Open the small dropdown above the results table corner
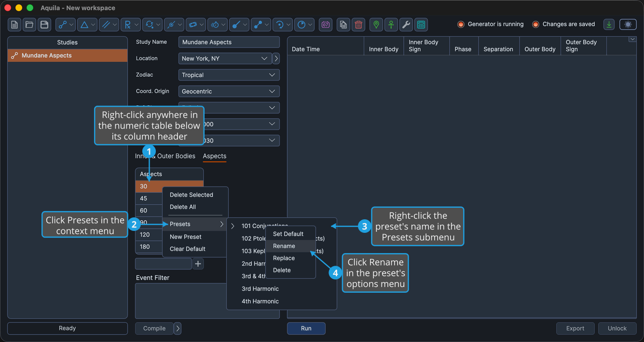The height and width of the screenshot is (342, 644). pos(632,40)
